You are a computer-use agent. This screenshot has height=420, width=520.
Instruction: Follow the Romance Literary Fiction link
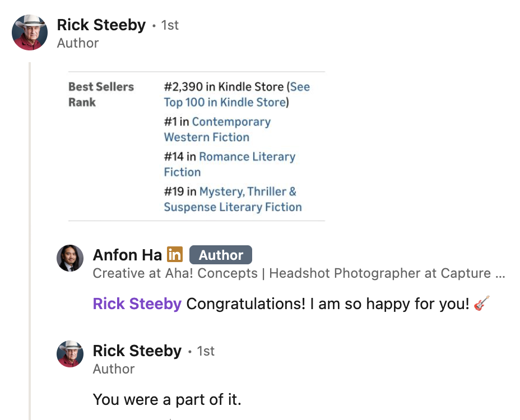[230, 164]
